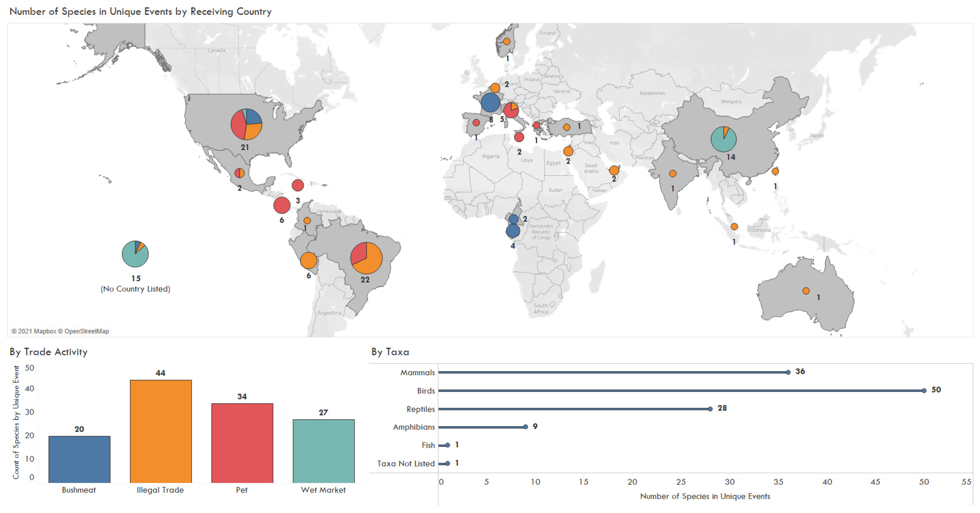Click the United States pie chart marker
980x513 pixels.
[x=246, y=124]
